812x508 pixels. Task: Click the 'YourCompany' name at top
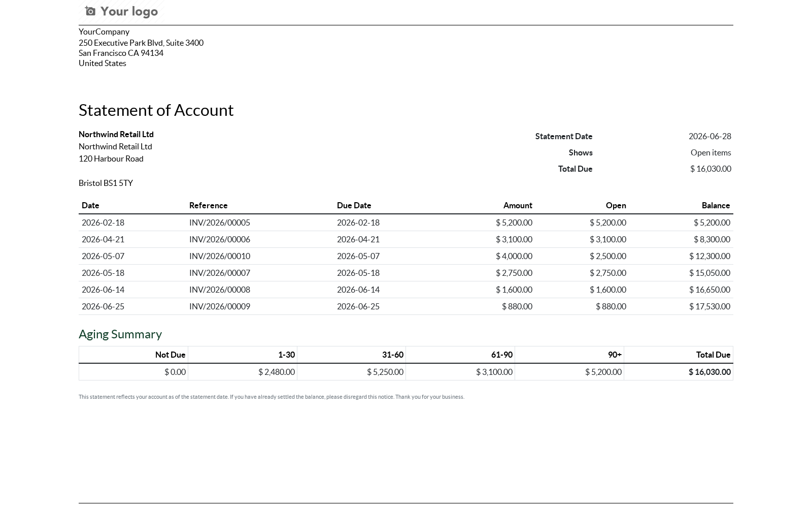click(104, 31)
